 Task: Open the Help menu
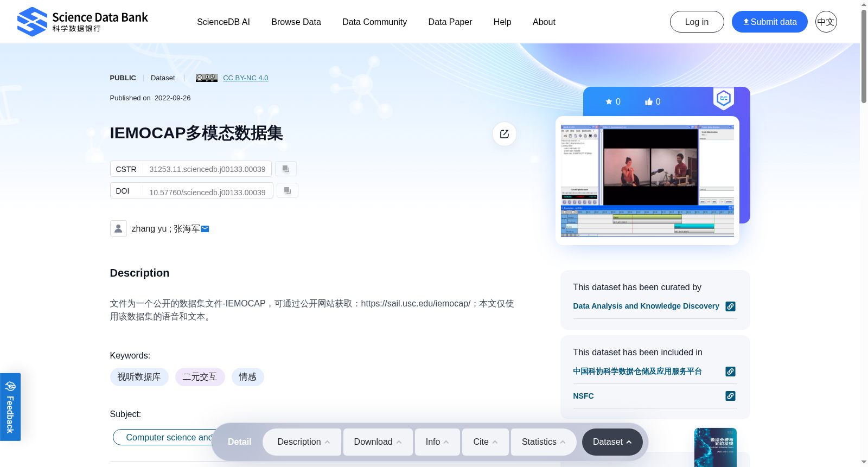pos(502,22)
